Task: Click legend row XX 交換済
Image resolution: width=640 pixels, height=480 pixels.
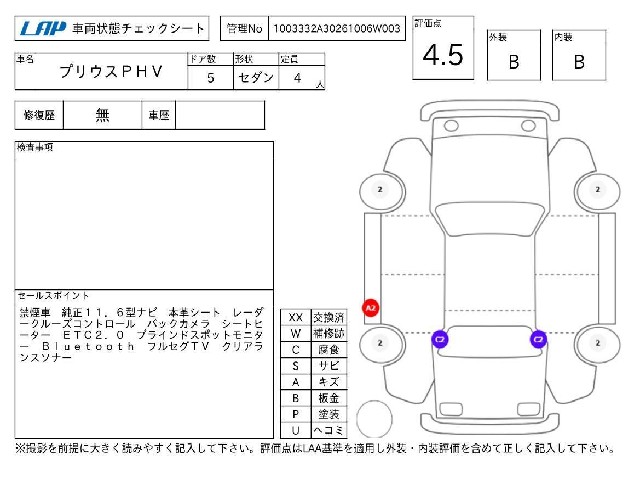Action: coord(314,318)
